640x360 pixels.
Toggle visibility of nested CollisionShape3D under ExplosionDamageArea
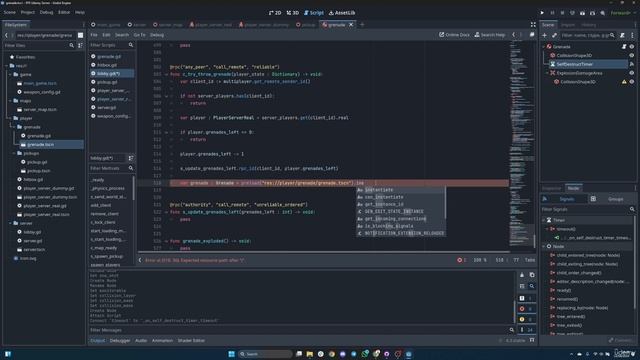[632, 82]
